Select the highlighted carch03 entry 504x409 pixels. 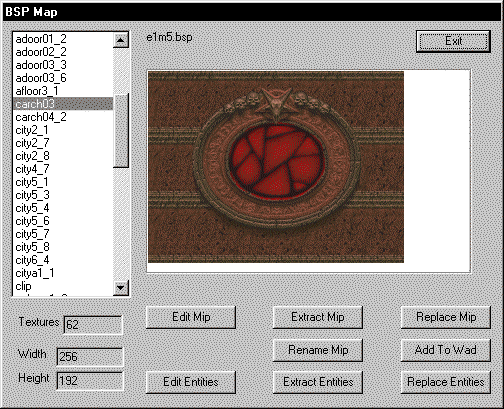point(63,104)
